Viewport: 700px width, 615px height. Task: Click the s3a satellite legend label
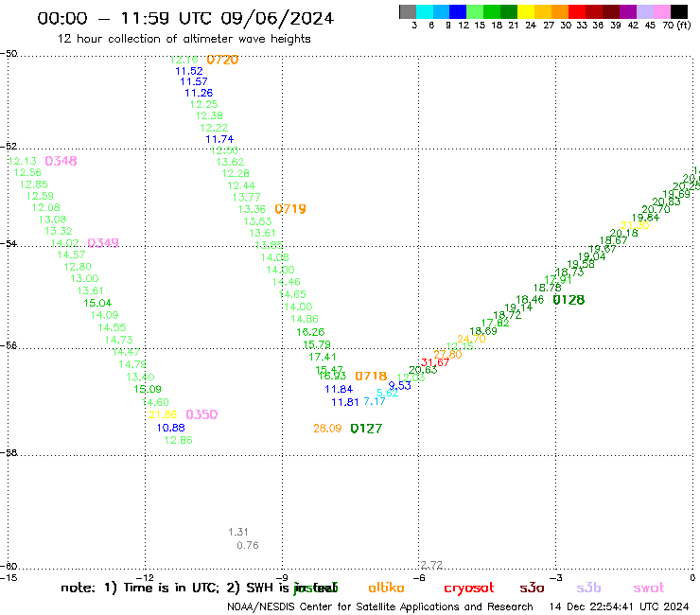coord(532,588)
